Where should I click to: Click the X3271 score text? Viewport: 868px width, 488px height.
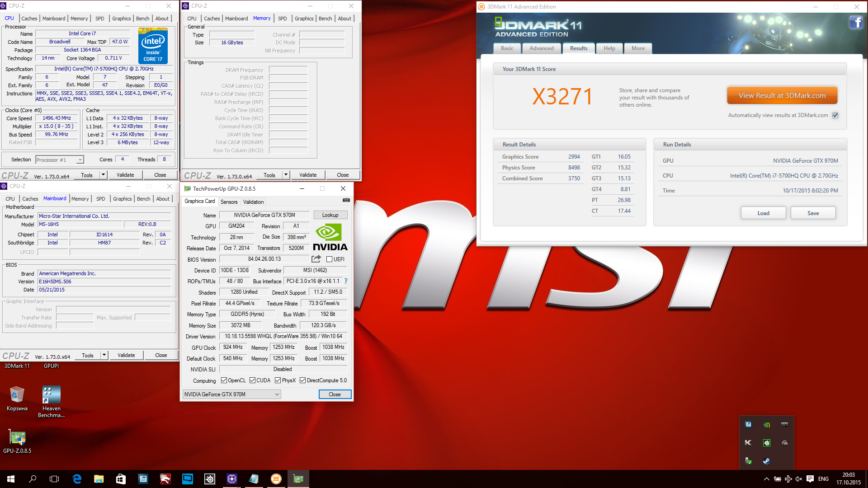pos(562,96)
